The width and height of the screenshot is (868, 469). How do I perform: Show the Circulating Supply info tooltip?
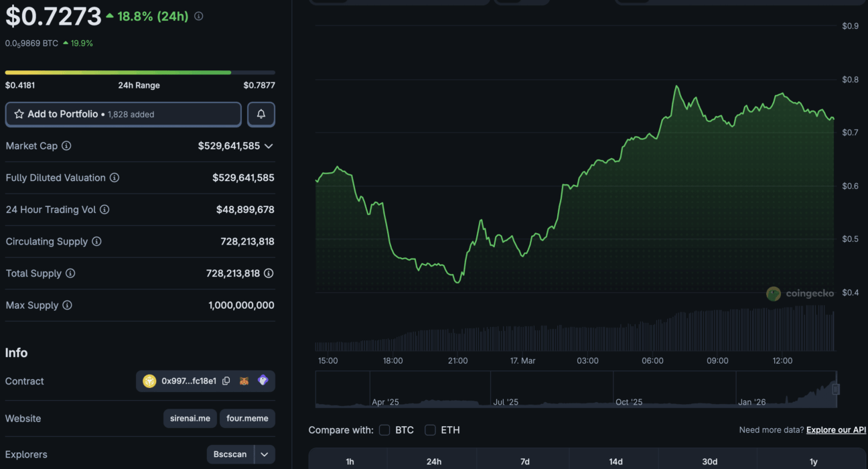pos(96,241)
